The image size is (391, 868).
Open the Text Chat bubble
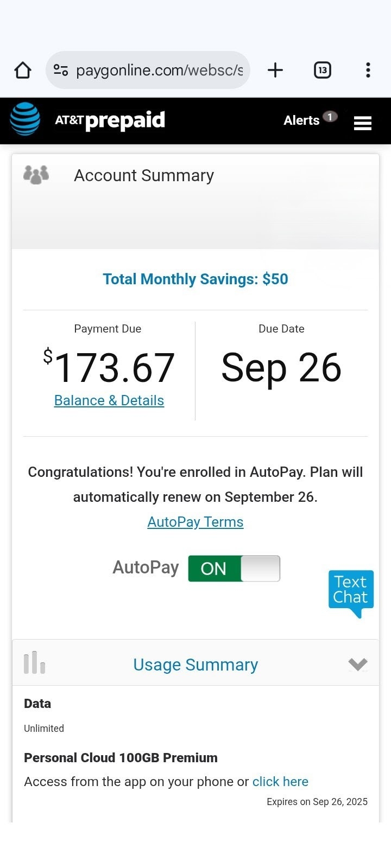click(x=351, y=591)
